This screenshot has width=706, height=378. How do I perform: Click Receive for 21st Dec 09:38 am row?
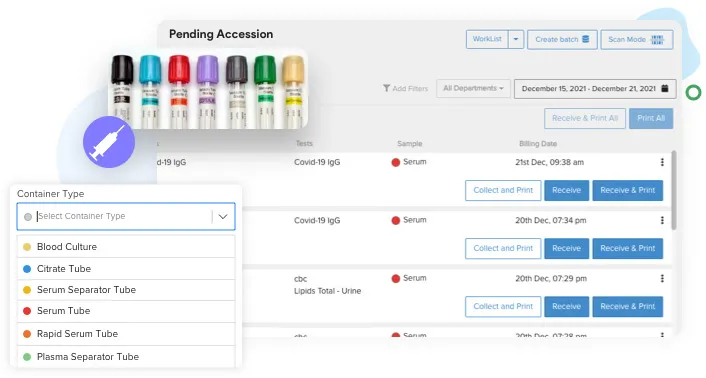coord(566,190)
